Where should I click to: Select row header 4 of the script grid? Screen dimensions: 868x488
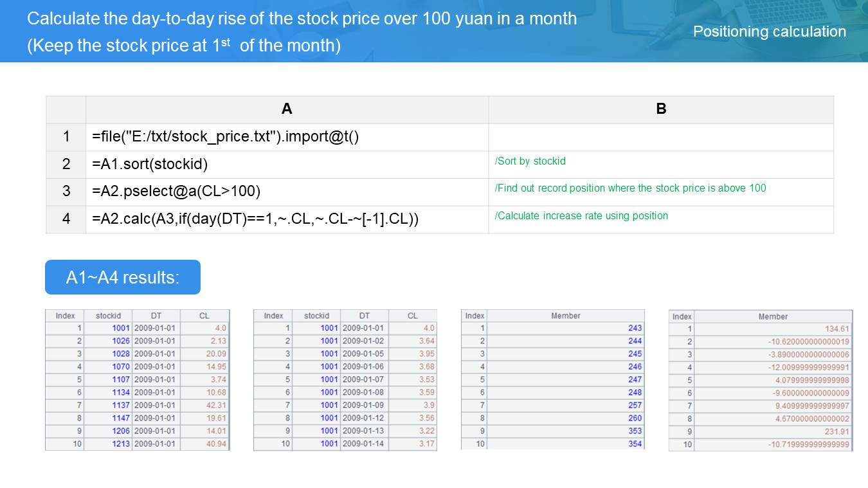click(x=66, y=219)
